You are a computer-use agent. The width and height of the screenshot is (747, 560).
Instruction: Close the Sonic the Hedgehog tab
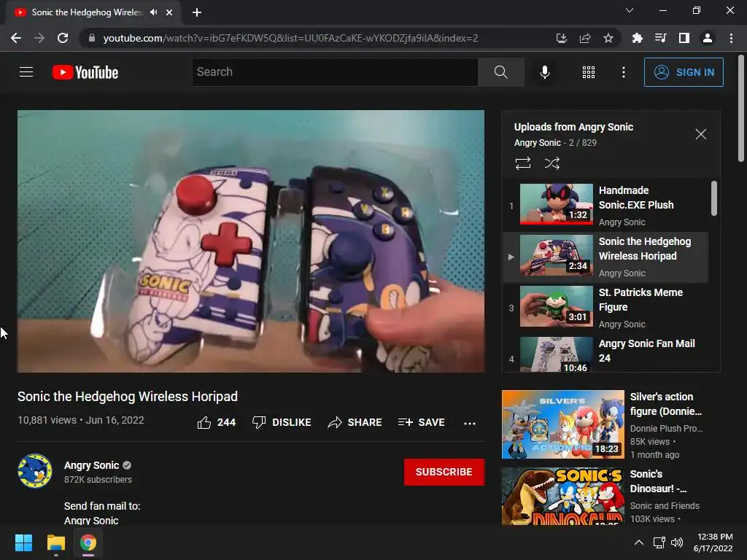tap(169, 12)
